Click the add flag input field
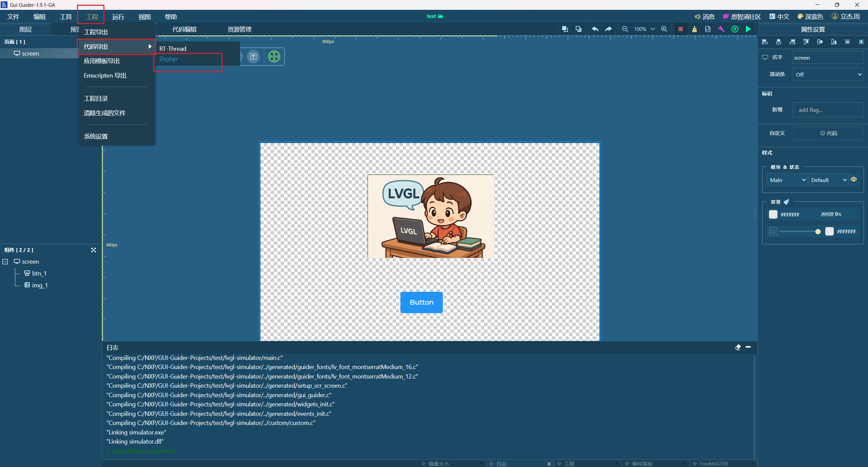The height and width of the screenshot is (467, 868). tap(828, 110)
